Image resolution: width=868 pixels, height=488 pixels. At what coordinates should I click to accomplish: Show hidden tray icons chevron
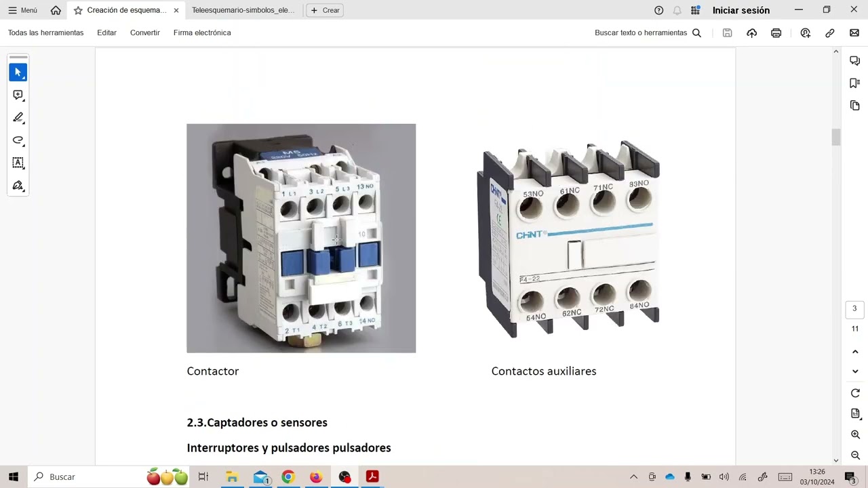tap(633, 477)
